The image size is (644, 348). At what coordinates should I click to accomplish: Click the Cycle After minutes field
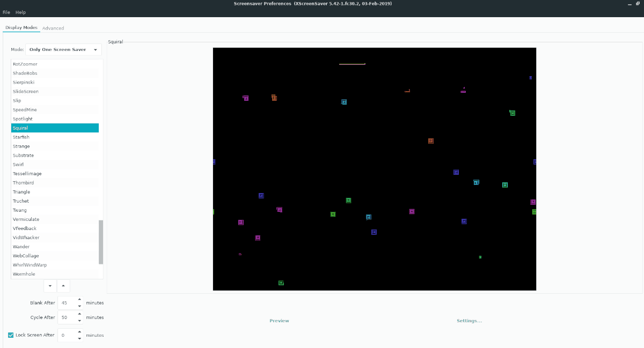(67, 317)
